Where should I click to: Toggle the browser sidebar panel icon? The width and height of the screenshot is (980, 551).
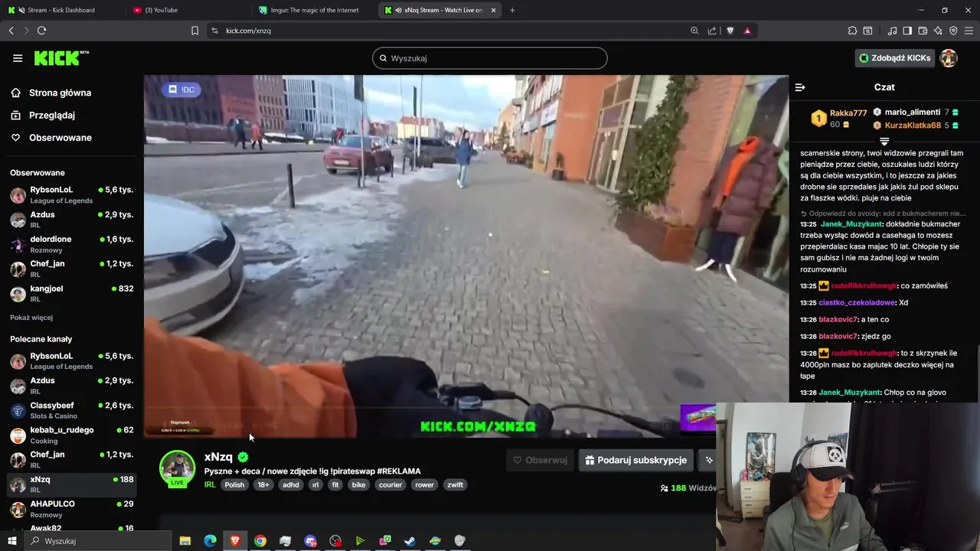click(907, 31)
